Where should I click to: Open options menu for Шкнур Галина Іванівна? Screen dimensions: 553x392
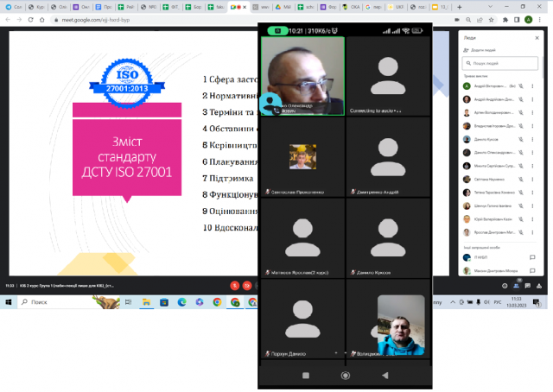pos(532,205)
